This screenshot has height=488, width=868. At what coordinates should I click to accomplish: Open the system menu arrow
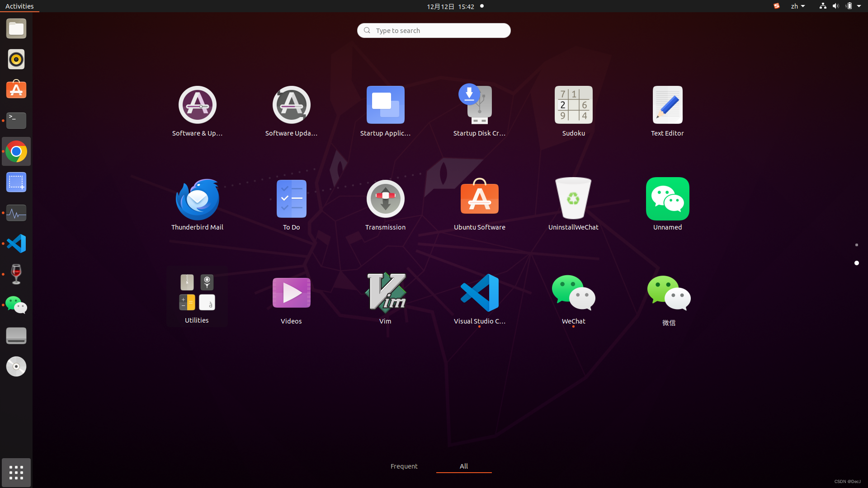(x=859, y=6)
